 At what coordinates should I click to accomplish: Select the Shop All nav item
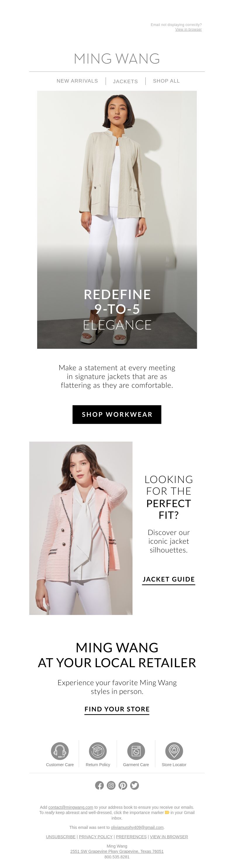point(166,81)
